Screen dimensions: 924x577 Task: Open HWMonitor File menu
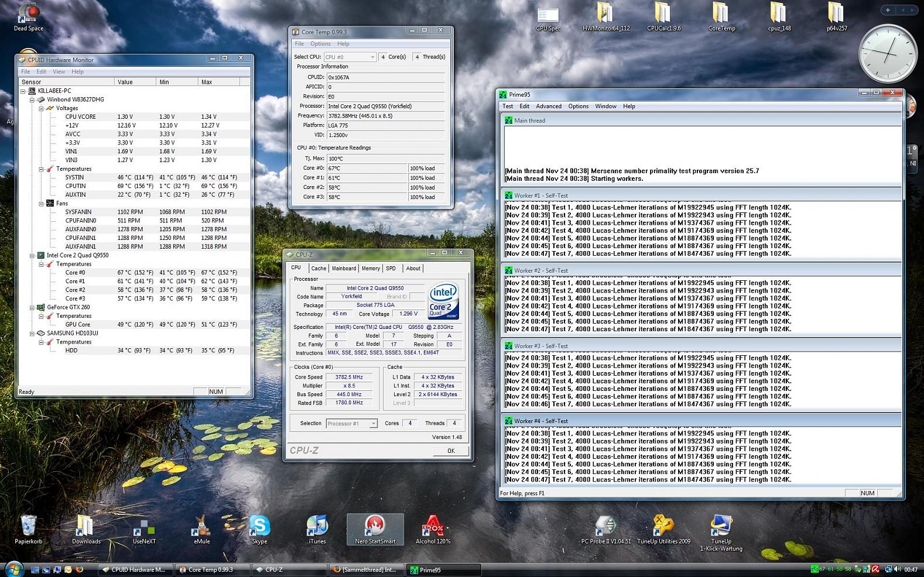[x=26, y=71]
